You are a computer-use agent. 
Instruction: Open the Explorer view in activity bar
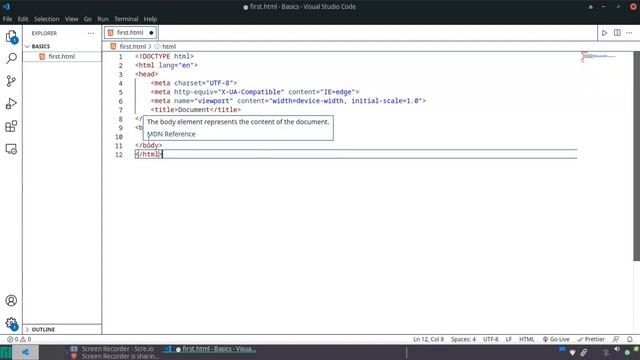click(11, 37)
